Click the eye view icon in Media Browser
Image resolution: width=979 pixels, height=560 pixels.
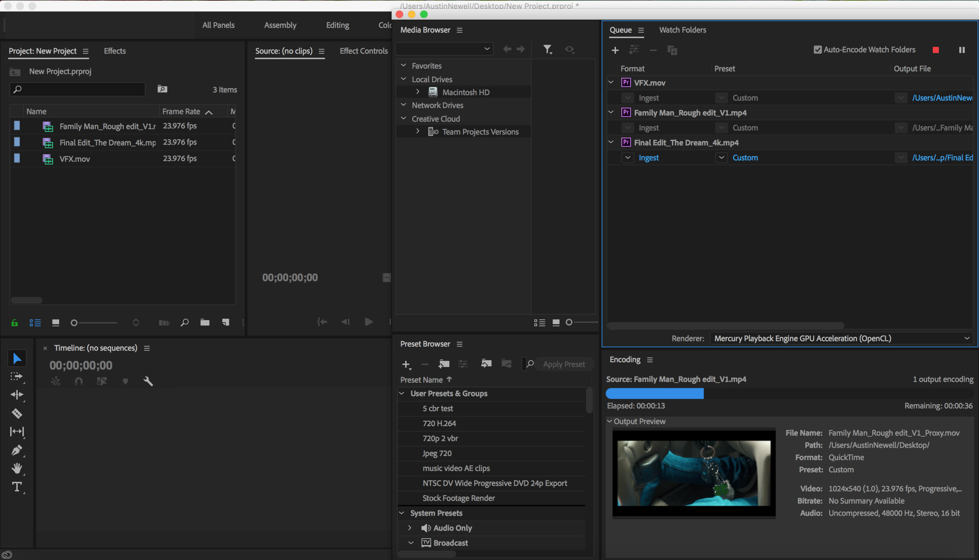pos(570,49)
